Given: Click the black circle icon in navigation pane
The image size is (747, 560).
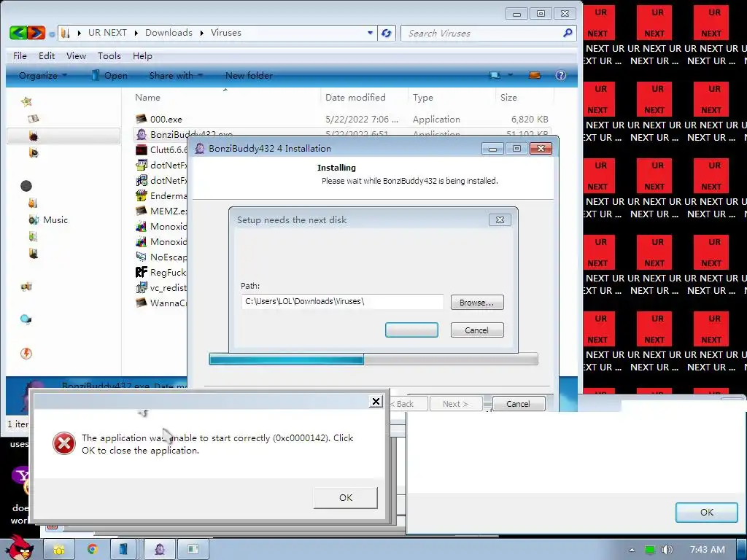Looking at the screenshot, I should pos(26,186).
